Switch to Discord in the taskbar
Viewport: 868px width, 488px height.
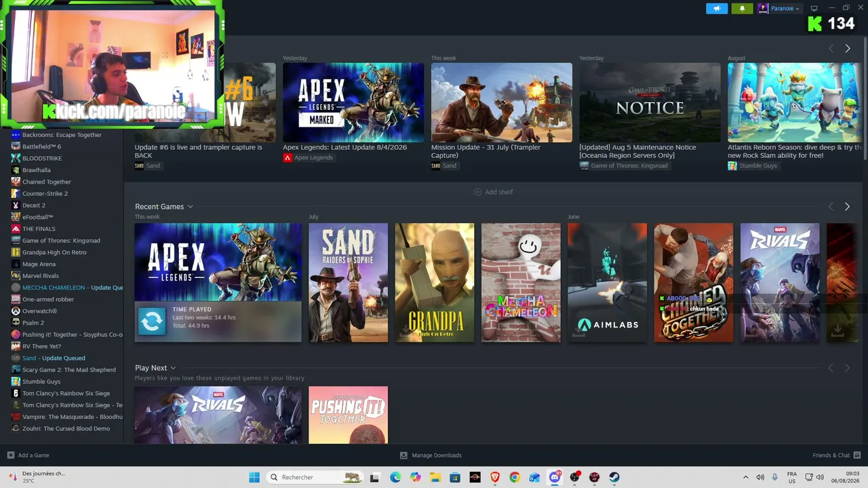(555, 477)
